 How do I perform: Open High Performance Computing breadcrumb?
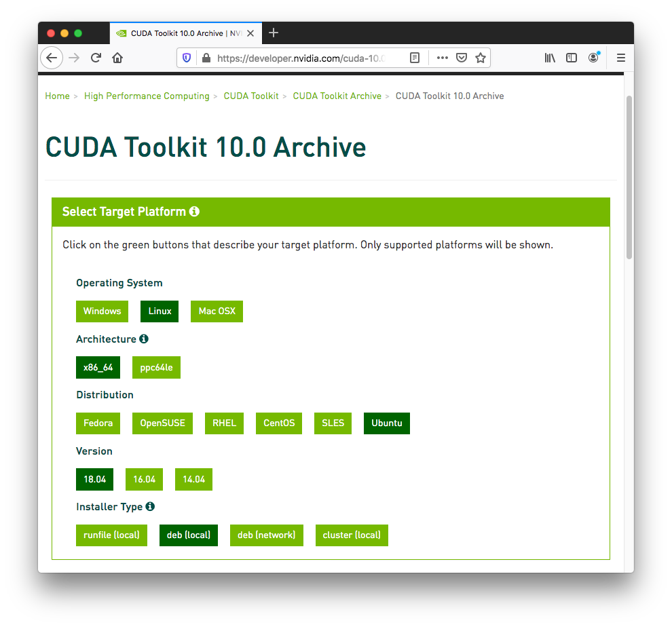pyautogui.click(x=147, y=96)
